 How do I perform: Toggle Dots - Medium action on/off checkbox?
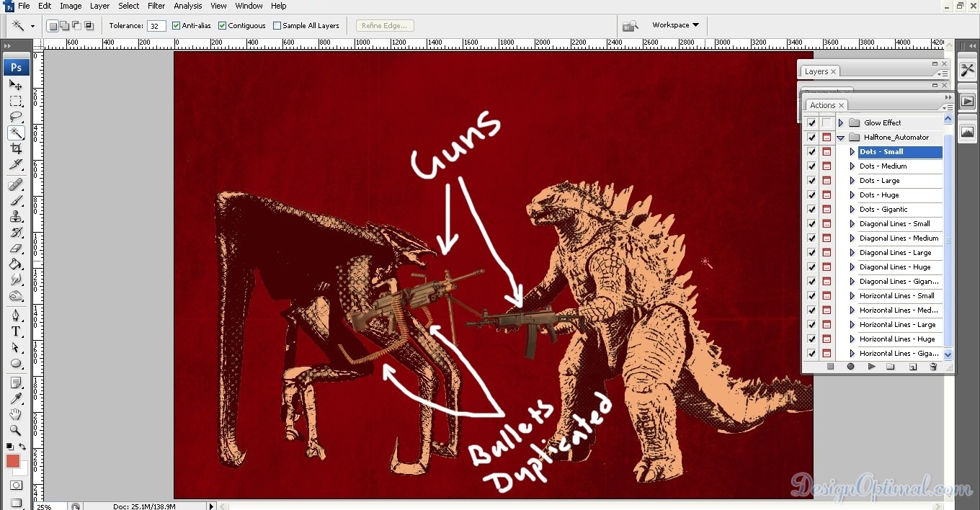point(812,166)
